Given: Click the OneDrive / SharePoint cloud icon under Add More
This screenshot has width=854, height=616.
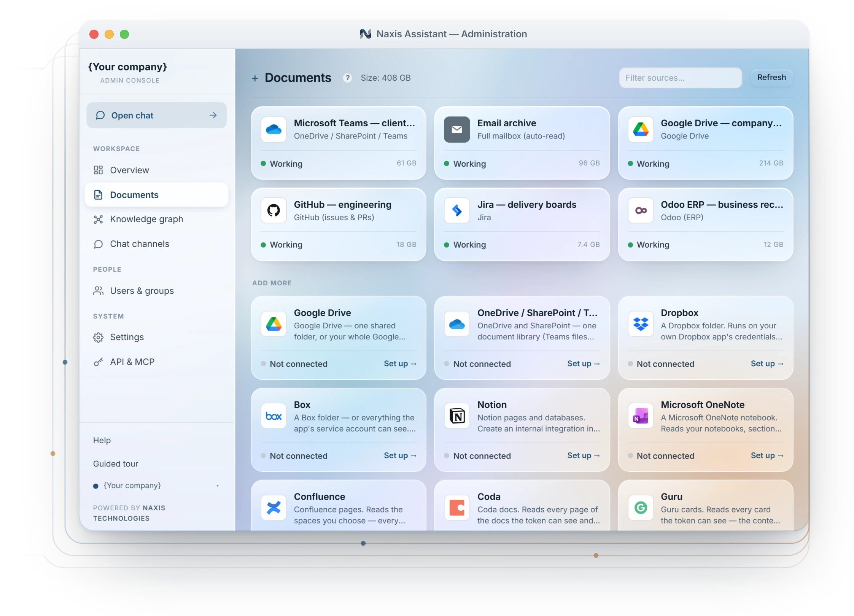Looking at the screenshot, I should click(x=456, y=324).
